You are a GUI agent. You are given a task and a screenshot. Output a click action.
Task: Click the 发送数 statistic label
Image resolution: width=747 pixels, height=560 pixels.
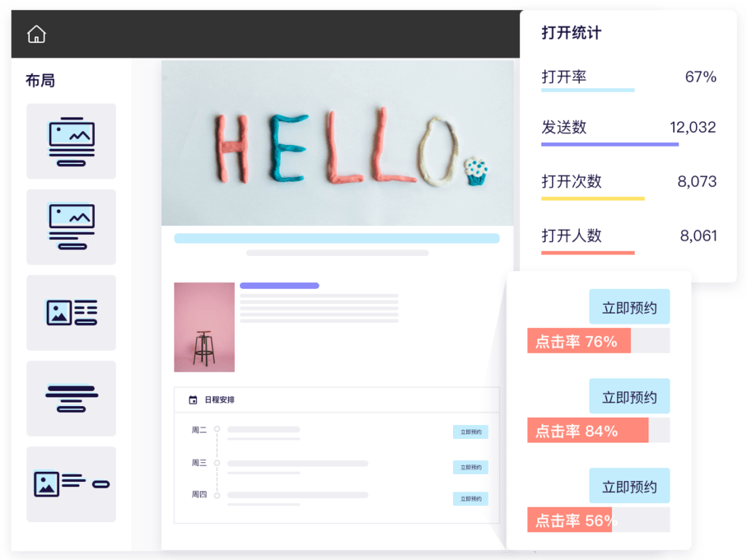click(x=564, y=127)
